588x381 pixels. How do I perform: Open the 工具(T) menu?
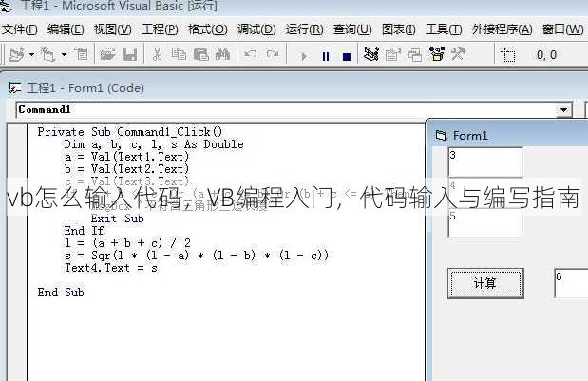(444, 29)
